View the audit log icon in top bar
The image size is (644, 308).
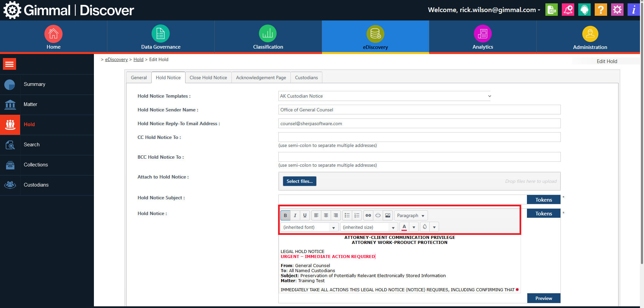click(551, 10)
